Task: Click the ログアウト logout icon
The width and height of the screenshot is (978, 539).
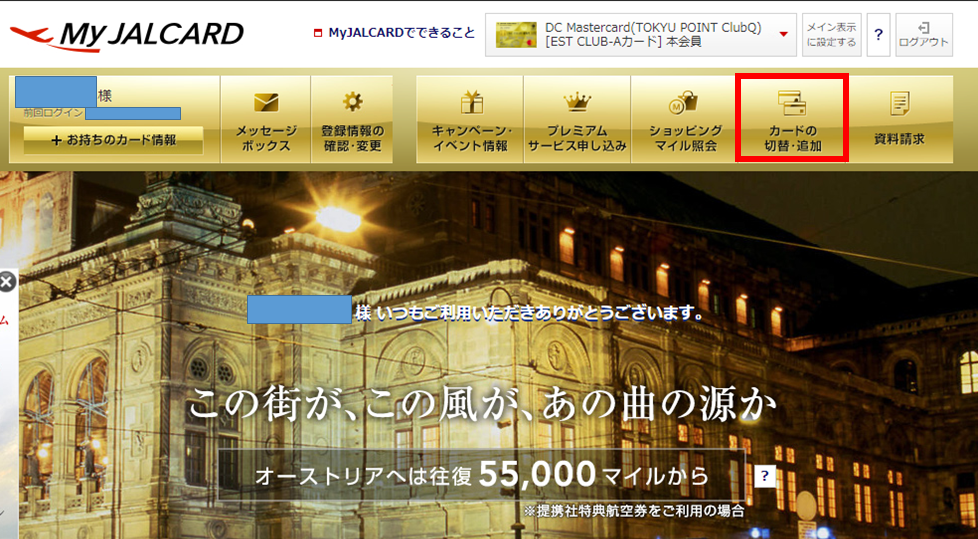Action: (924, 27)
